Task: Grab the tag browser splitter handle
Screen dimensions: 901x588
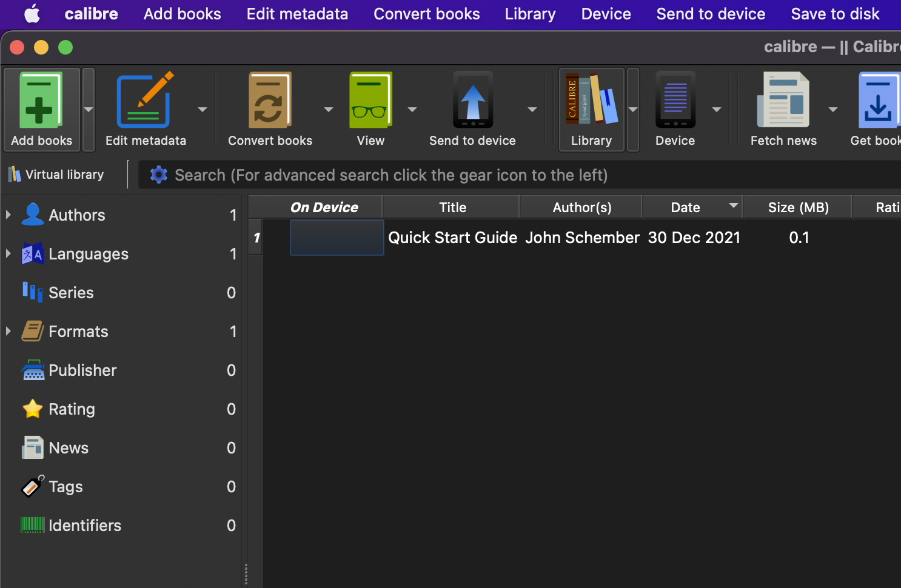Action: click(x=246, y=573)
